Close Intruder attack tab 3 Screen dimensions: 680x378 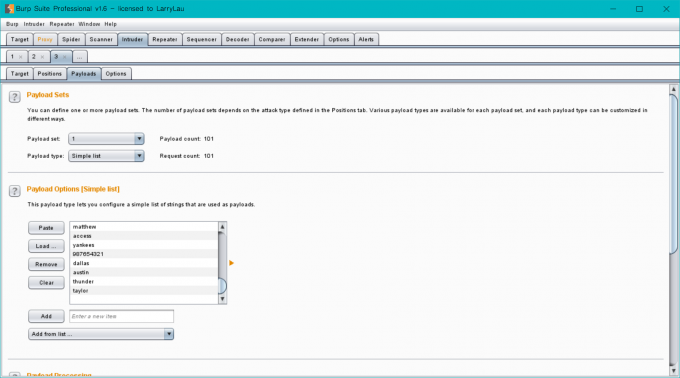[x=65, y=57]
